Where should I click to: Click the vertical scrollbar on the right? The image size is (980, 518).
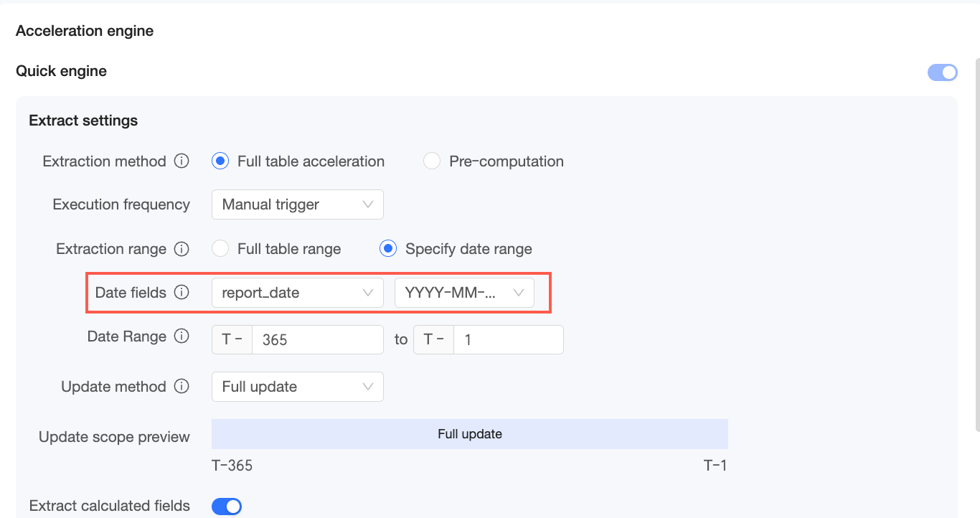pos(976,244)
